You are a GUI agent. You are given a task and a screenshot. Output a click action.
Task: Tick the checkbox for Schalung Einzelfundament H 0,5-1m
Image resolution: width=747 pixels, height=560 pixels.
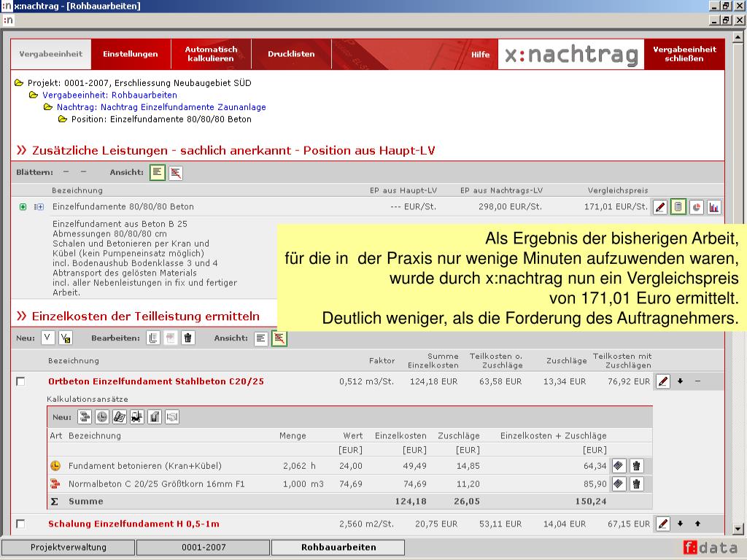pyautogui.click(x=20, y=524)
